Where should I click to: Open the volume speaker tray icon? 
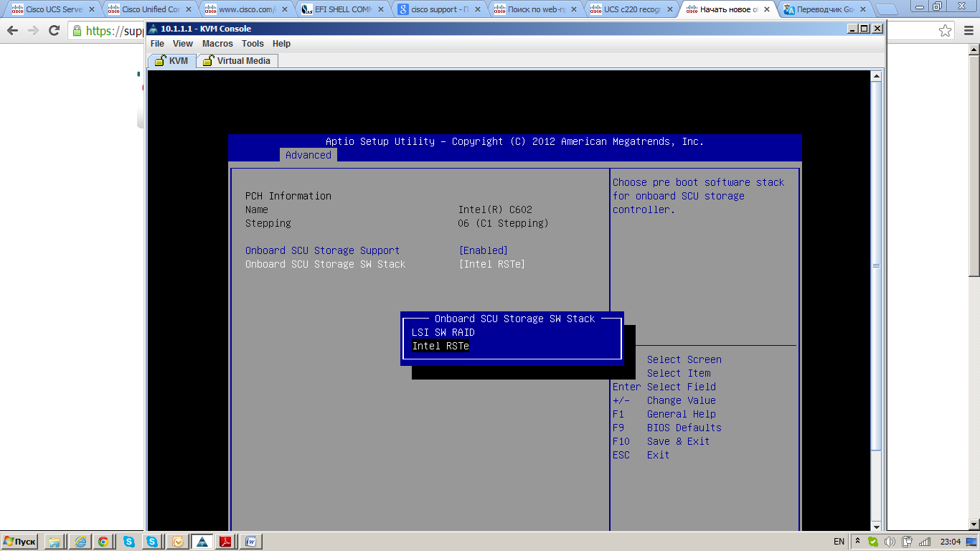(x=890, y=542)
